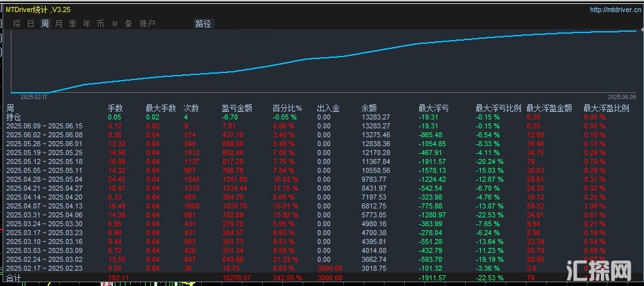Select week row 2025.06.09 ~ 2025.06.15

pos(44,126)
